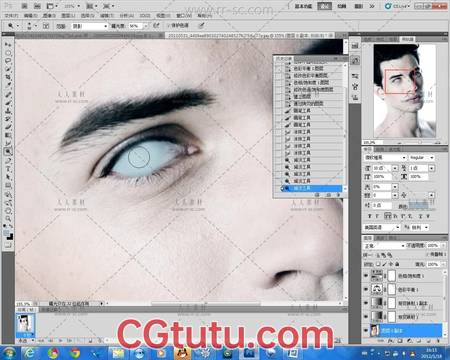
Task: Toggle the Protect Tones checkbox
Action: [x=169, y=26]
